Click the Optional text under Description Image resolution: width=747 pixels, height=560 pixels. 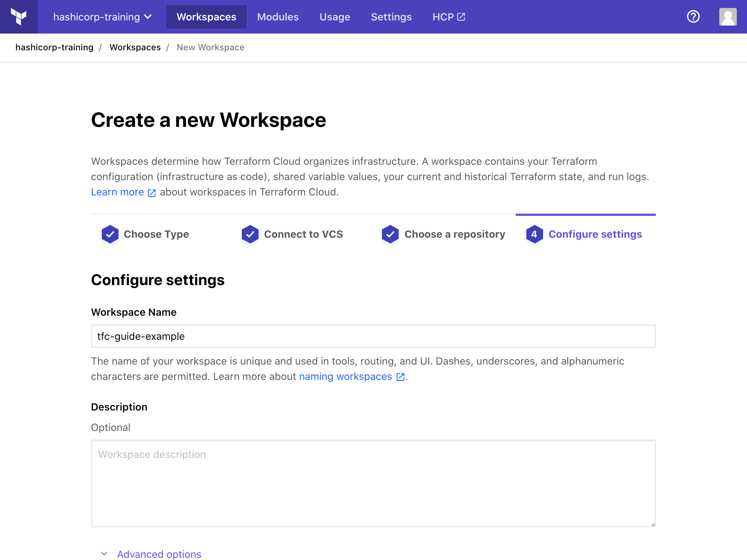pyautogui.click(x=111, y=427)
